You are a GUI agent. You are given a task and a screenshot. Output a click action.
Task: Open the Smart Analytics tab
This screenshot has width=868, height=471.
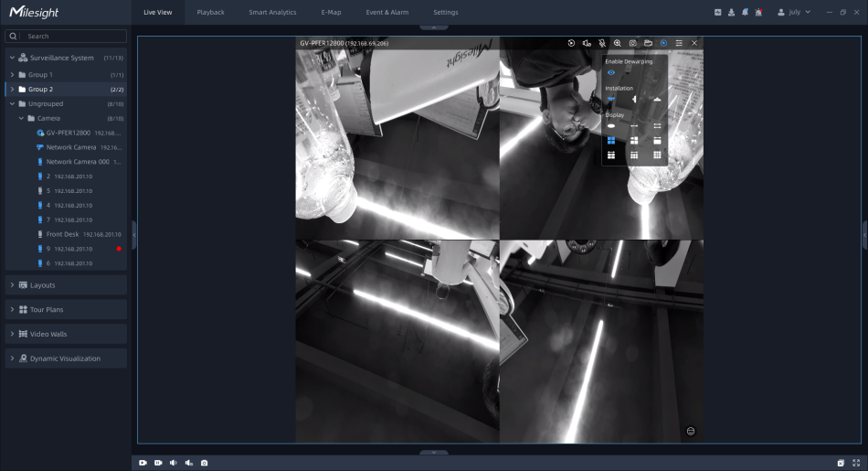coord(272,12)
